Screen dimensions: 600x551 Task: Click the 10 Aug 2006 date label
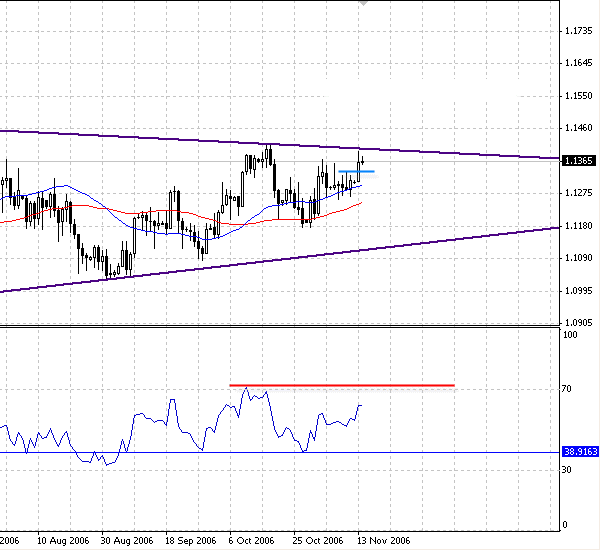coord(63,541)
